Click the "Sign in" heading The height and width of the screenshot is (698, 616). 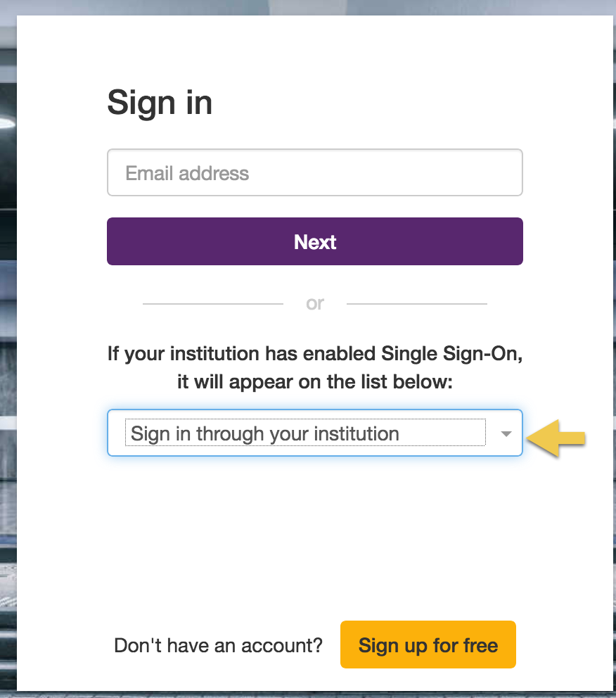[160, 103]
